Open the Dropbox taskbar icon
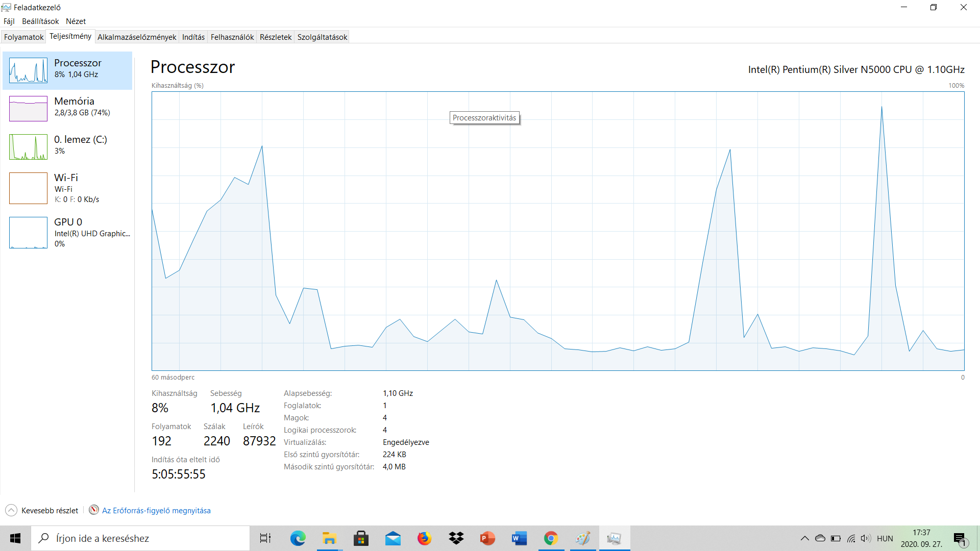980x551 pixels. click(456, 538)
